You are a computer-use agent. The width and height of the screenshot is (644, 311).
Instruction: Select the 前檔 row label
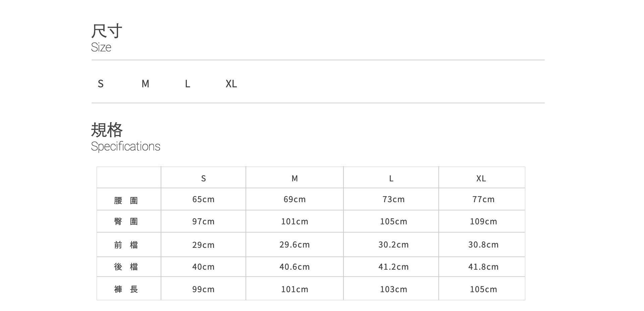point(126,245)
